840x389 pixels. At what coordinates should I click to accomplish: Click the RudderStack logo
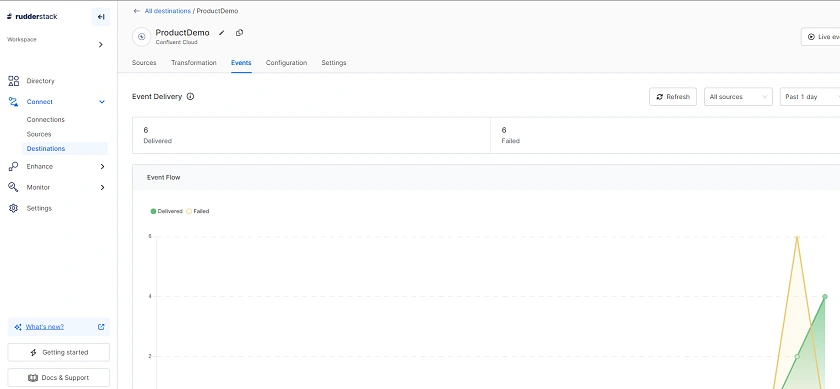(x=32, y=17)
